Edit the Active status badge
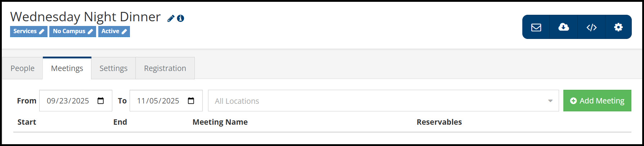Viewport: 644px width, 146px height. (114, 31)
